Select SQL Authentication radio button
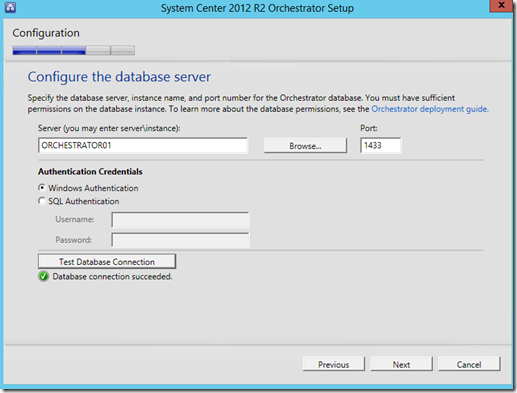The width and height of the screenshot is (517, 393). coord(42,201)
